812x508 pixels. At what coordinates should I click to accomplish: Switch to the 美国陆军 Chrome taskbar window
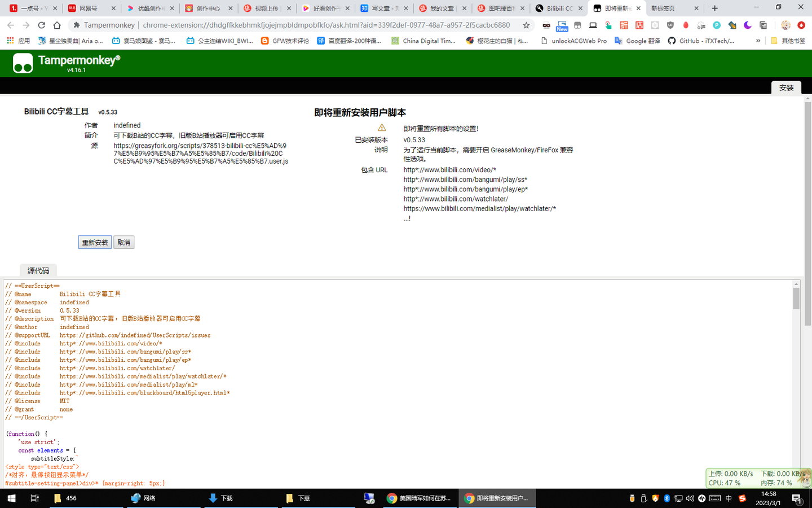[419, 498]
